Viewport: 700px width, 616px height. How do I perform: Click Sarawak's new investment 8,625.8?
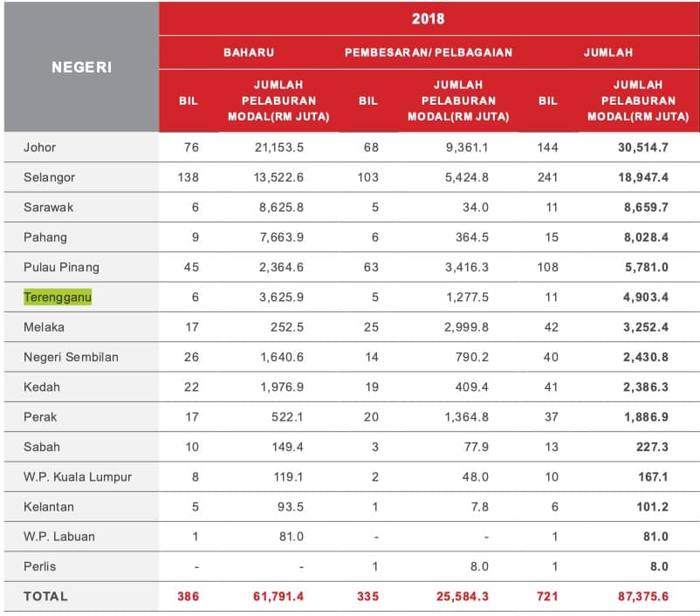click(281, 207)
